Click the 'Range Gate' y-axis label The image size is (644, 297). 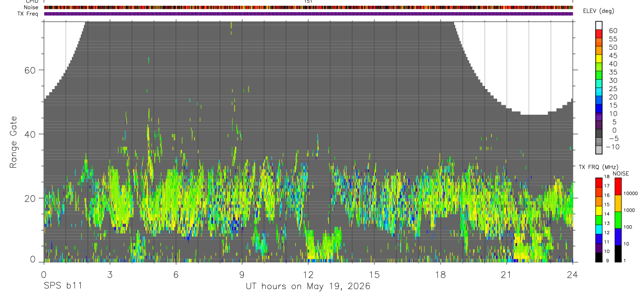[x=13, y=142]
